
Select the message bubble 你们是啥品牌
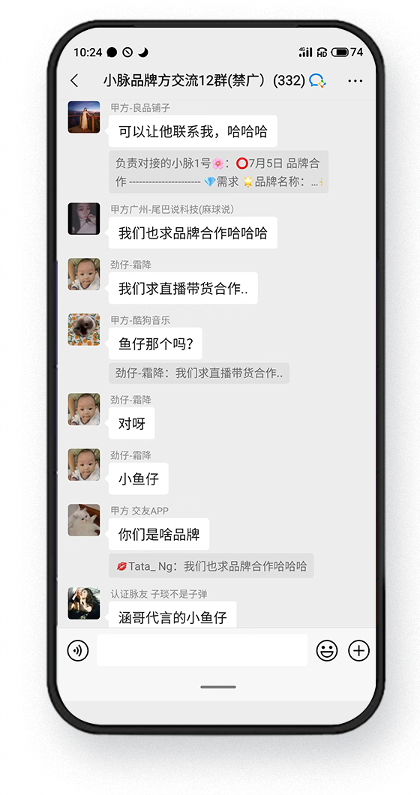[x=159, y=534]
